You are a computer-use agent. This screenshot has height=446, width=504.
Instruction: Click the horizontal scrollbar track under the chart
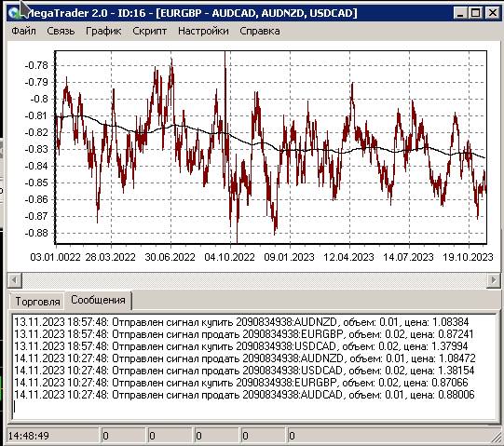(x=254, y=280)
